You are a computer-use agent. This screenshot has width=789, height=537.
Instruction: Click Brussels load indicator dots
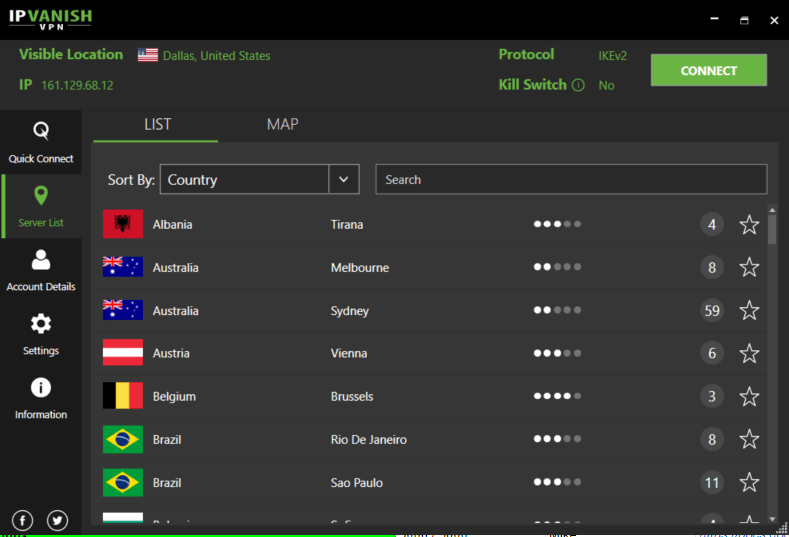(557, 396)
